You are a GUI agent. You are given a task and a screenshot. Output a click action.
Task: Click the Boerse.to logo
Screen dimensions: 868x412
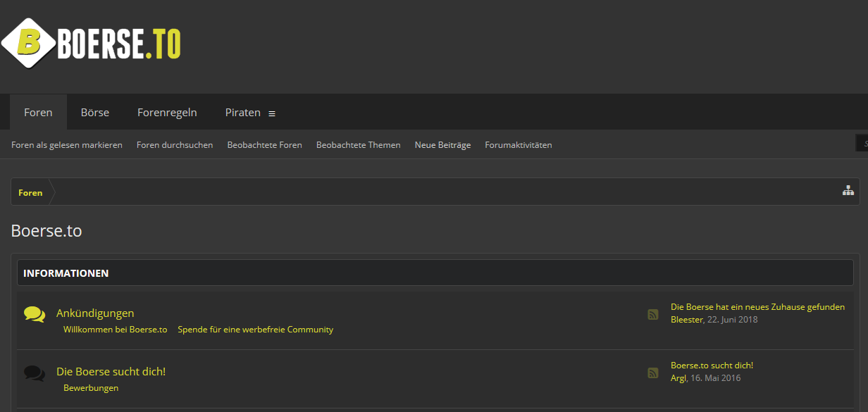pyautogui.click(x=92, y=44)
